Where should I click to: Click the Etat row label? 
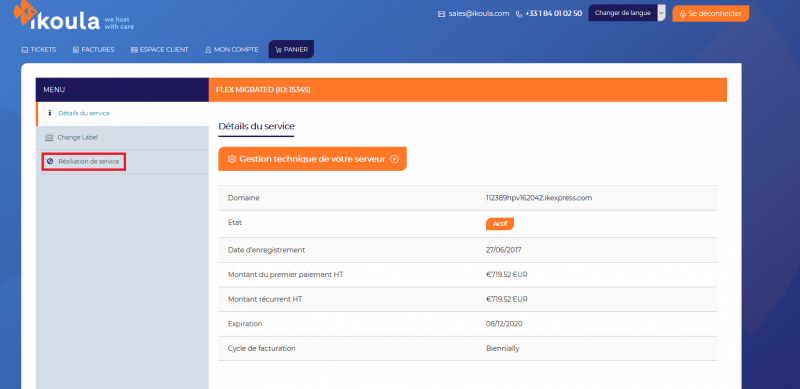click(235, 223)
